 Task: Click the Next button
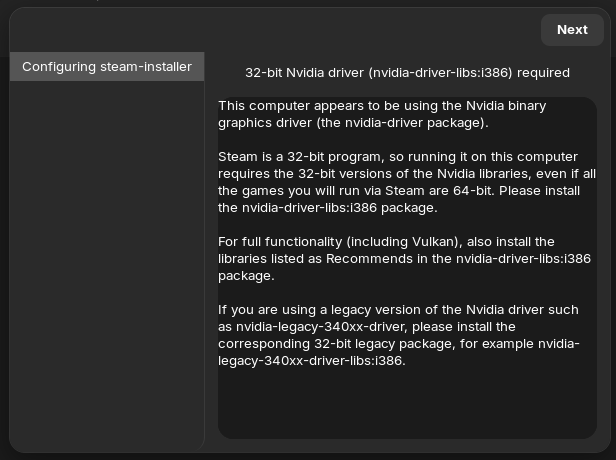point(572,30)
